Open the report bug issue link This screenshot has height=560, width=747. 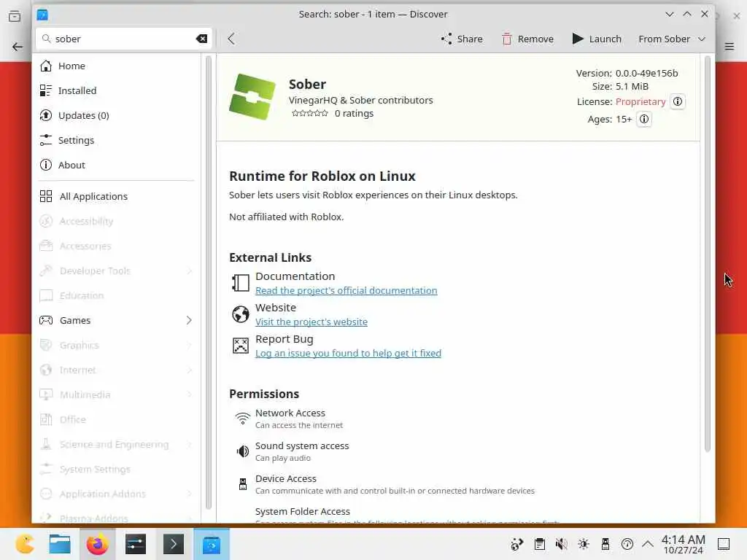(x=348, y=354)
